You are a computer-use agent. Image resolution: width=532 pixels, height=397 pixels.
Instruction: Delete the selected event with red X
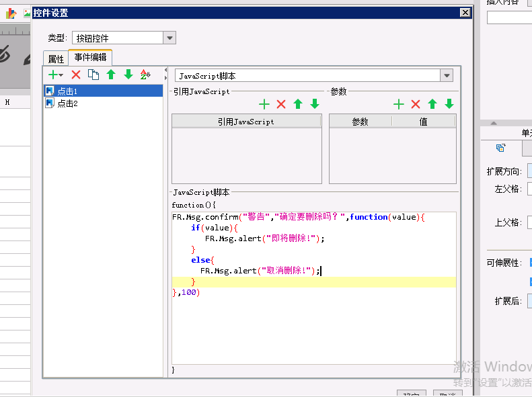76,75
